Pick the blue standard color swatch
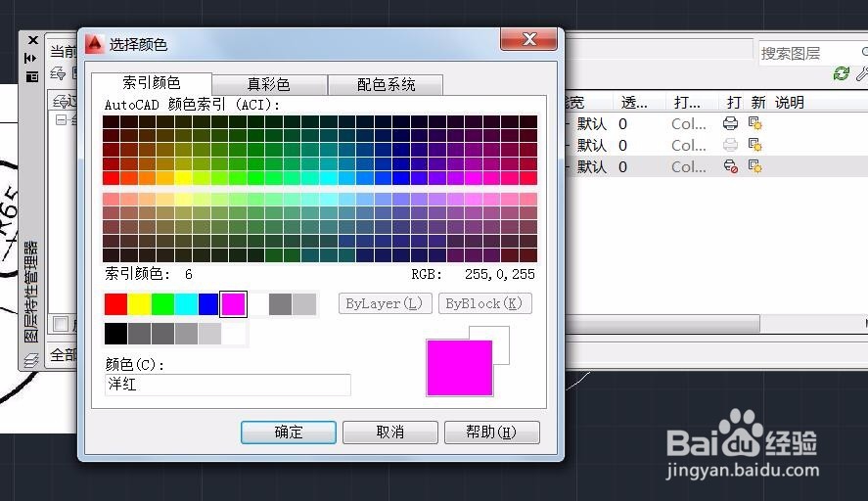The height and width of the screenshot is (501, 868). click(x=208, y=304)
